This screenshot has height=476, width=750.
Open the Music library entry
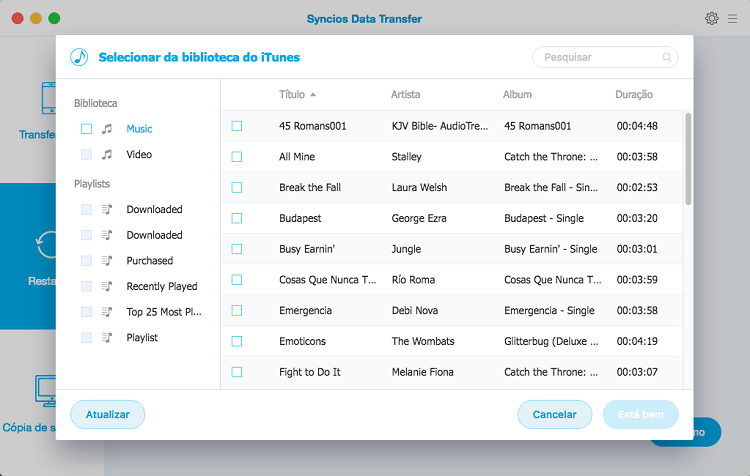pyautogui.click(x=139, y=129)
